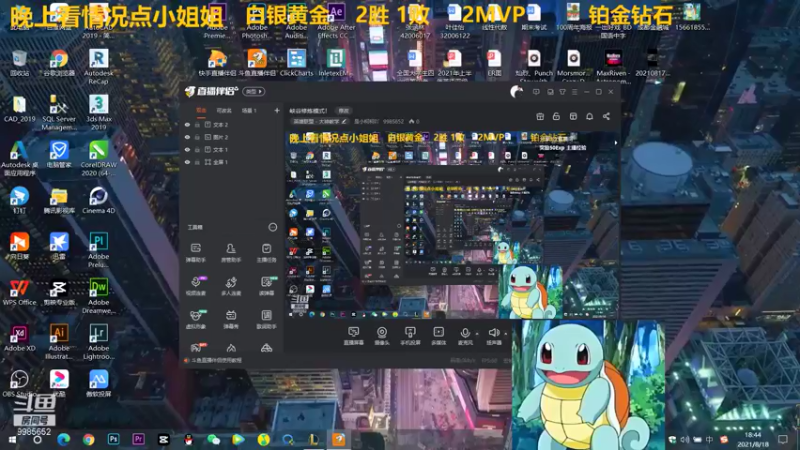
Task: Toggle the lock on the 文本 1 layer
Action: (x=197, y=149)
